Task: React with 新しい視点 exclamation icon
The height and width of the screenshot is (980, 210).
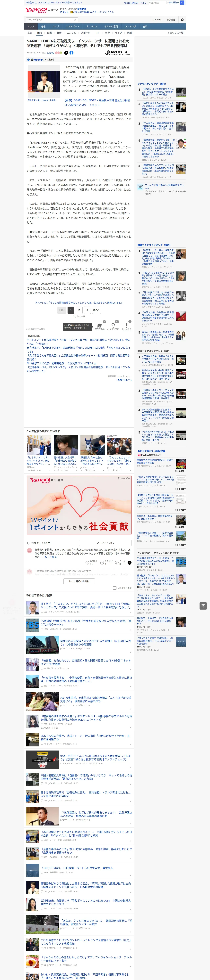Action: (x=127, y=325)
